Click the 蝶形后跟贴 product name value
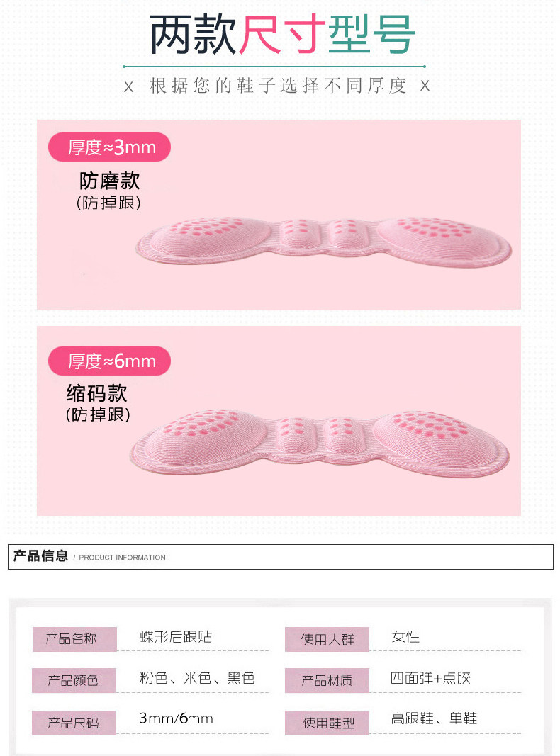 click(x=176, y=637)
